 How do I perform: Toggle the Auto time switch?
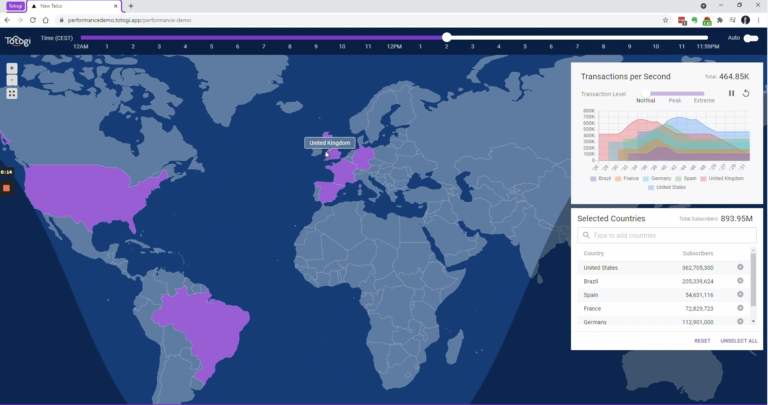pos(750,38)
